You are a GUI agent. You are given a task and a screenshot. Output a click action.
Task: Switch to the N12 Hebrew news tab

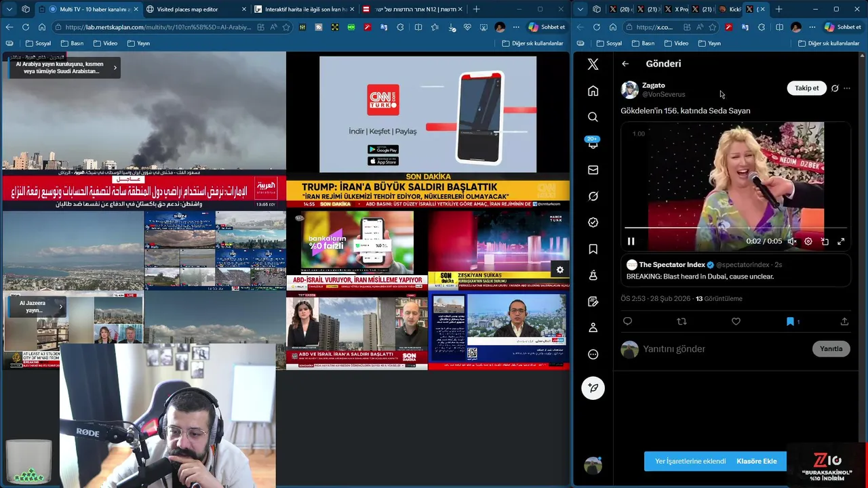[x=413, y=9]
